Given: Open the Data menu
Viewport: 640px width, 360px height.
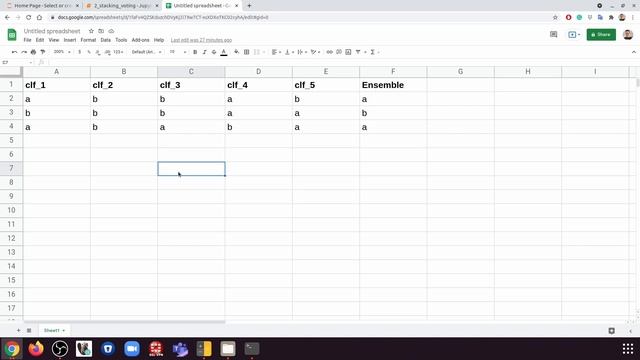Looking at the screenshot, I should [106, 40].
